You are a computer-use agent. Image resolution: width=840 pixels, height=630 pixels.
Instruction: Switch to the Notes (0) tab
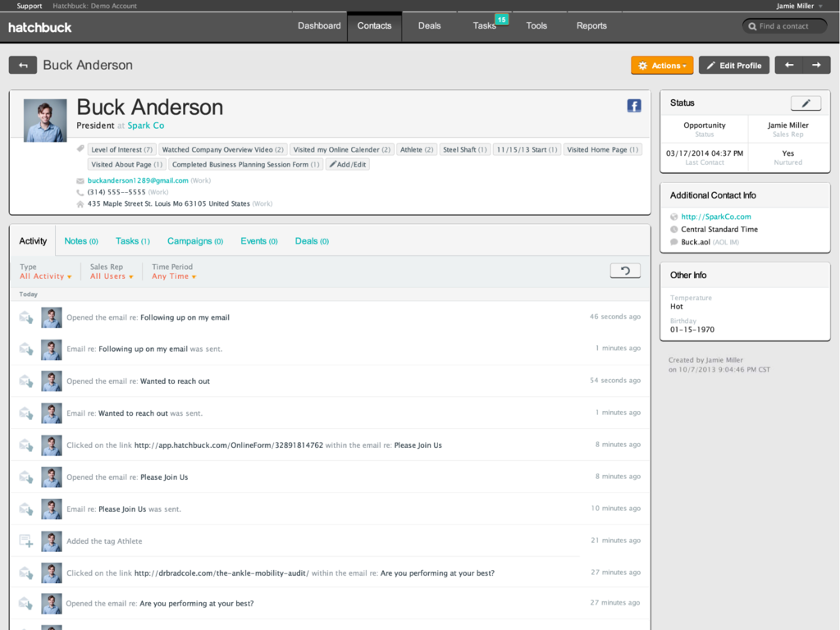81,241
